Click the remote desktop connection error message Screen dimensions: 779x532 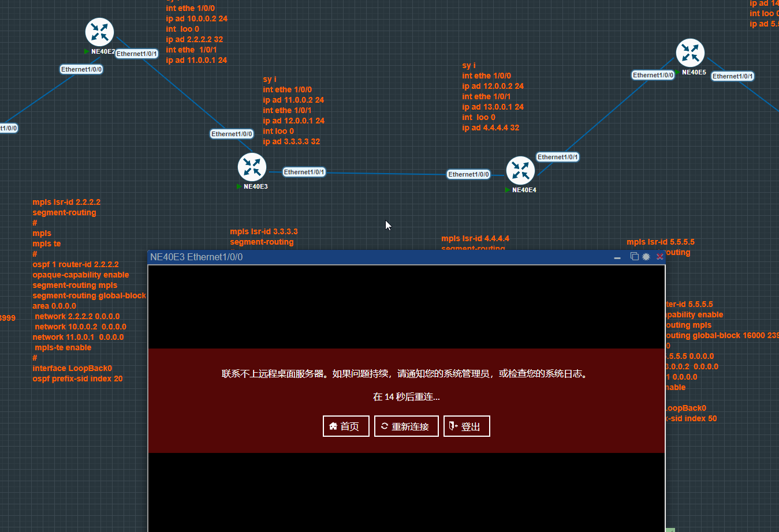(x=406, y=374)
